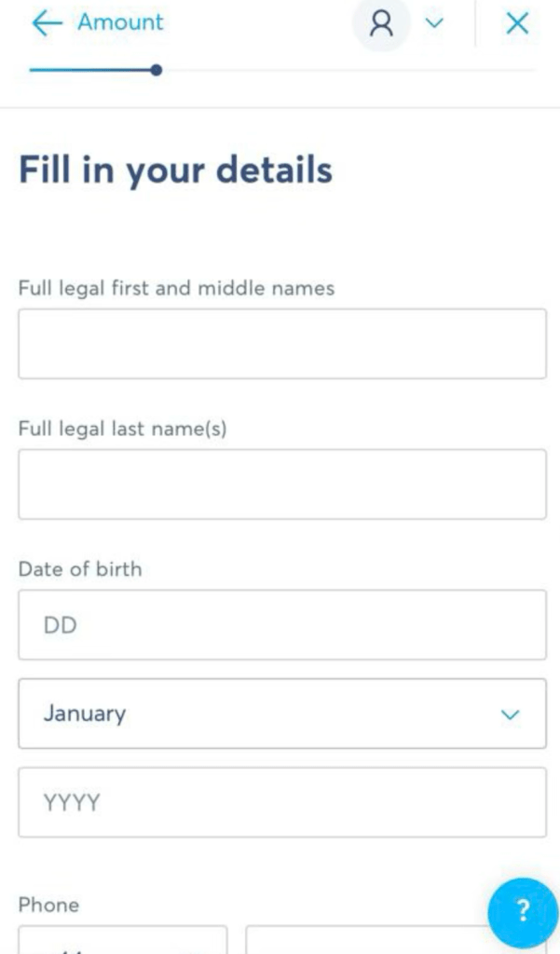The width and height of the screenshot is (560, 954).
Task: Open the profile avatar icon
Action: (x=382, y=24)
